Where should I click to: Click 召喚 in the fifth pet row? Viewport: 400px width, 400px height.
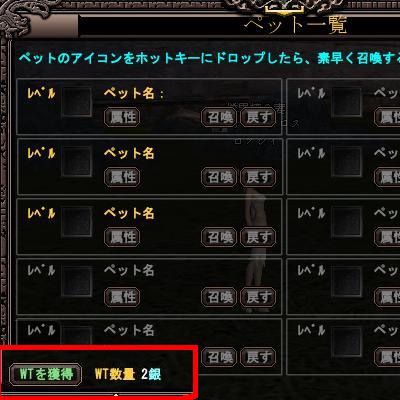point(219,357)
